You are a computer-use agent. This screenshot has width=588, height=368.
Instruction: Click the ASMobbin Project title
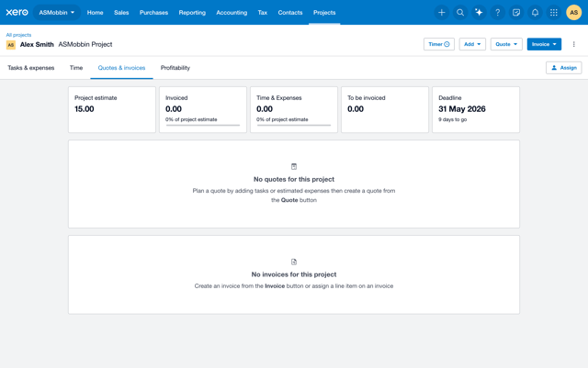coord(85,44)
